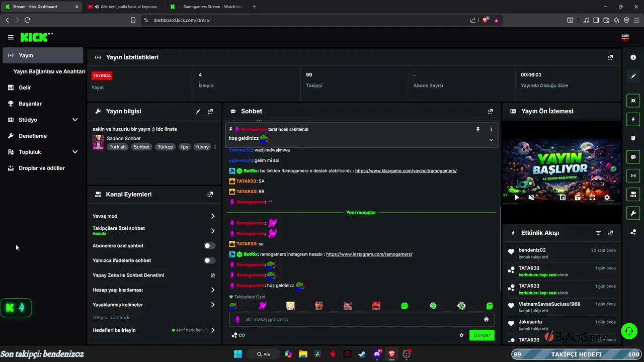Open the hamburger menu beside Kick logo
This screenshot has width=644, height=362.
click(x=11, y=37)
